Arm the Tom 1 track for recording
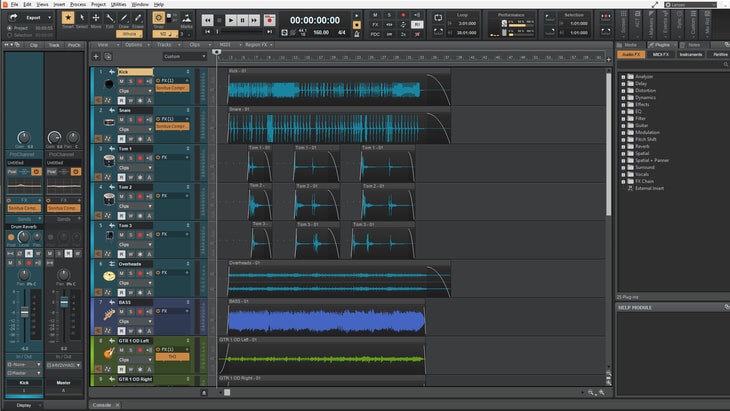The height and width of the screenshot is (411, 730). [x=140, y=158]
